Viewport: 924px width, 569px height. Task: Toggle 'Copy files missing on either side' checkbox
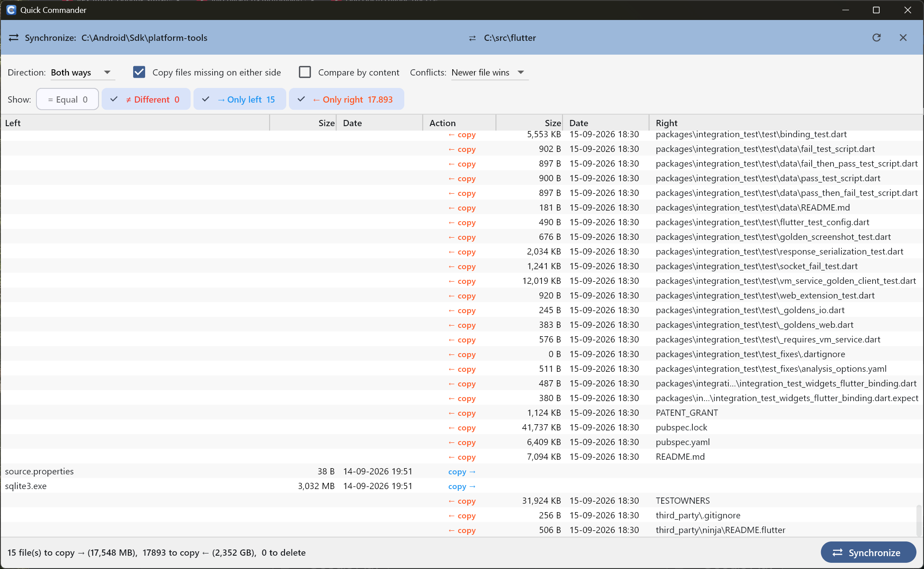[x=139, y=72]
